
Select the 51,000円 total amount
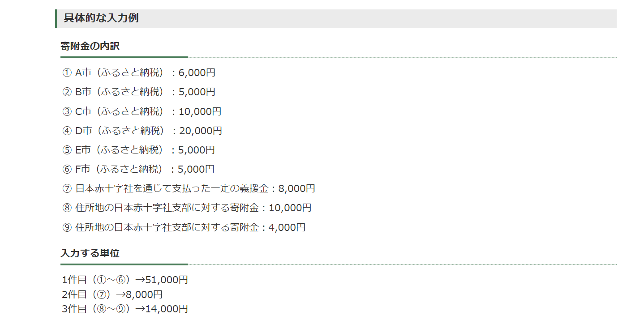click(x=167, y=280)
